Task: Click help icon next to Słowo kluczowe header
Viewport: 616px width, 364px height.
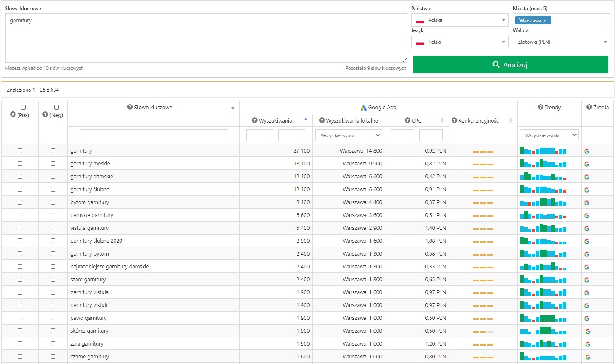Action: tap(130, 107)
